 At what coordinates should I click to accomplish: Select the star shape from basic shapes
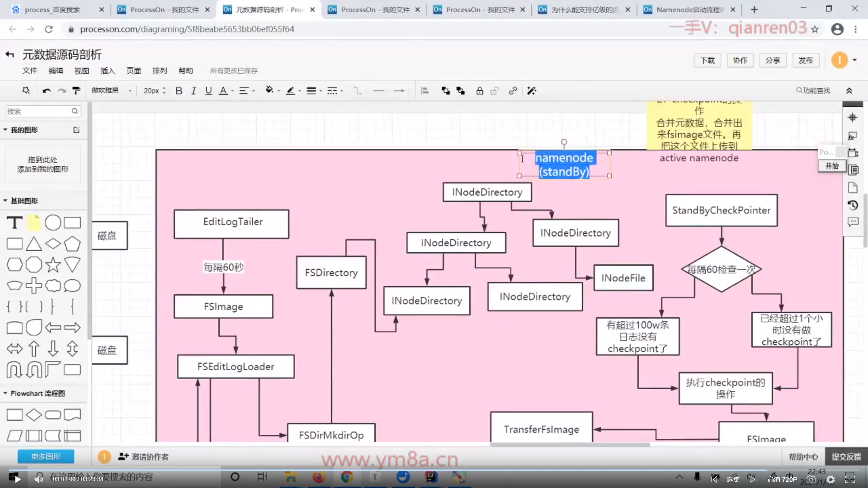click(x=53, y=265)
